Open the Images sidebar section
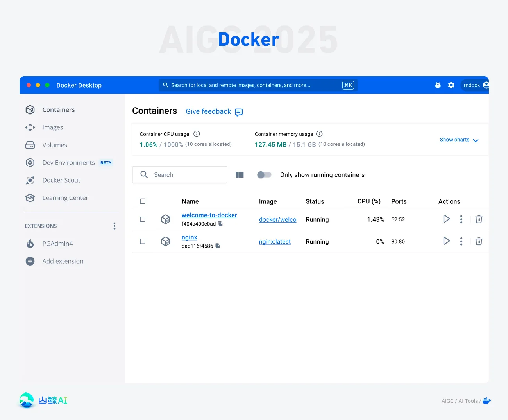Screen dimensions: 508x420 52,127
